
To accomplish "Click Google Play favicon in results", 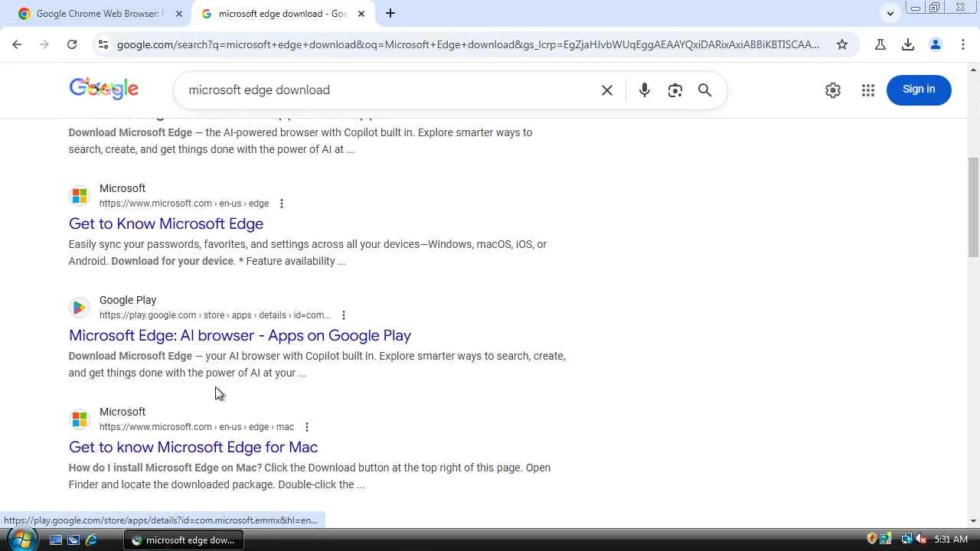I will (x=79, y=308).
